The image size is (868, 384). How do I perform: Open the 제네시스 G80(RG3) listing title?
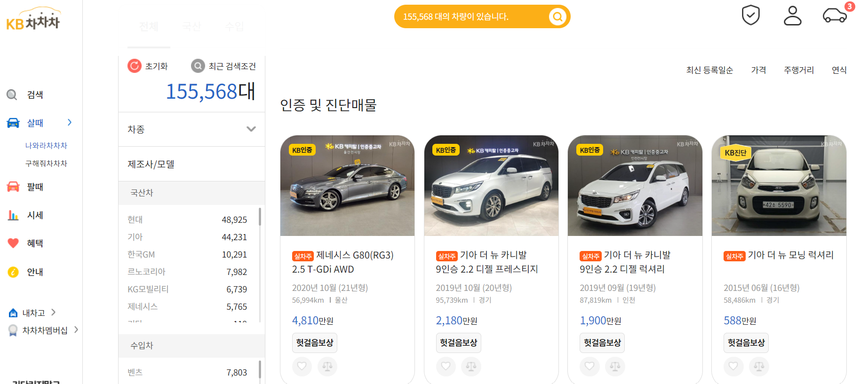[x=343, y=262]
